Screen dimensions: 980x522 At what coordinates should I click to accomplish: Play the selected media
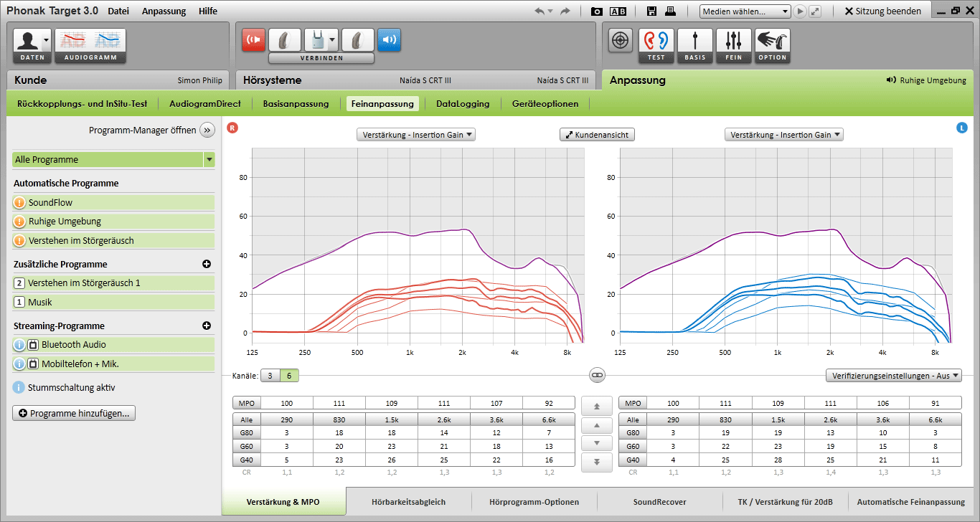800,11
